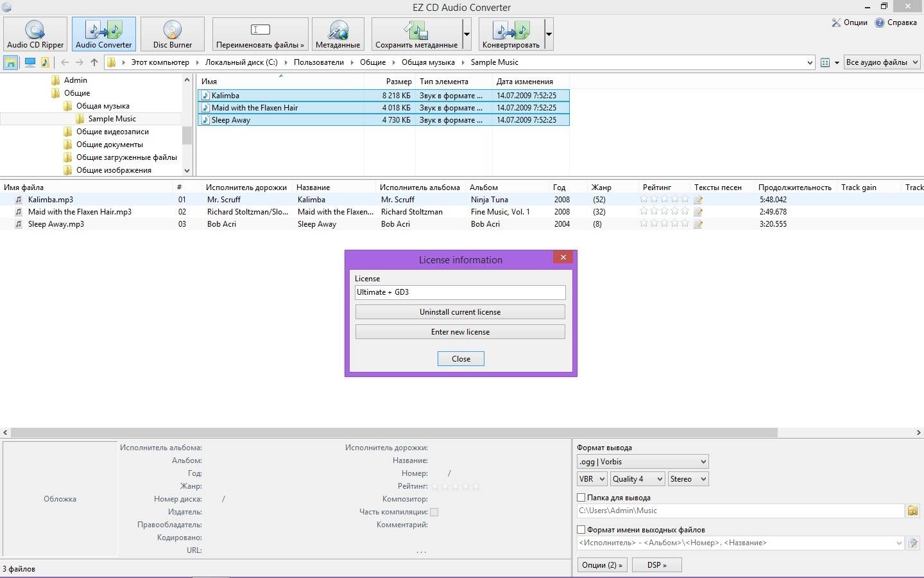Select the Sleep Away.mp3 track row

(x=462, y=224)
